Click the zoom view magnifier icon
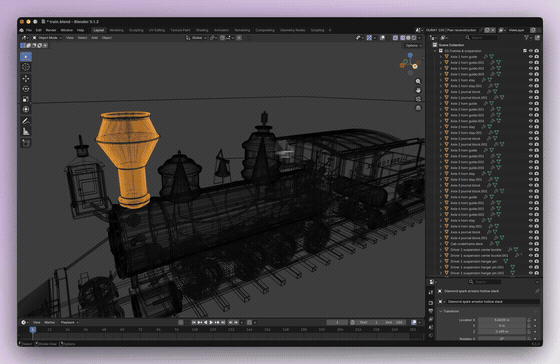 418,81
